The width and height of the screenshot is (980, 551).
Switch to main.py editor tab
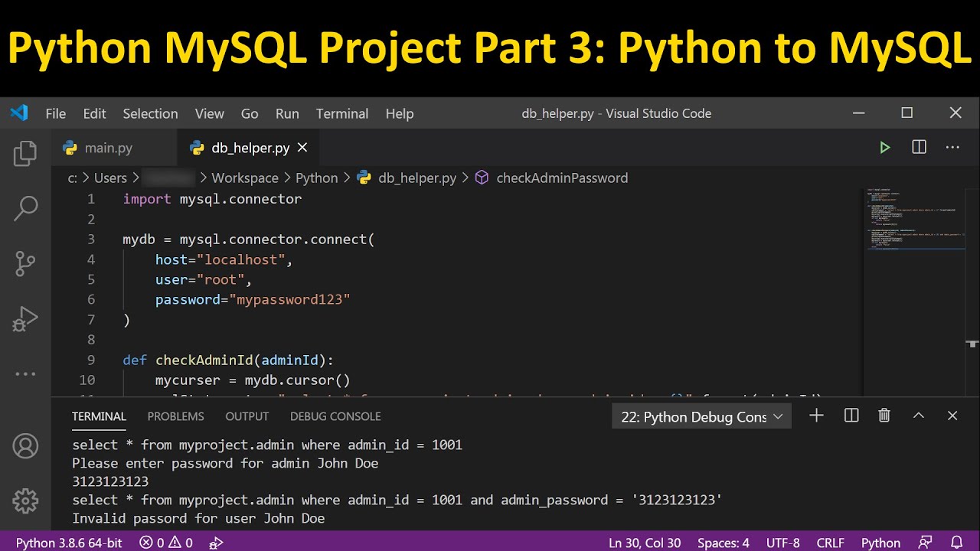pos(114,148)
